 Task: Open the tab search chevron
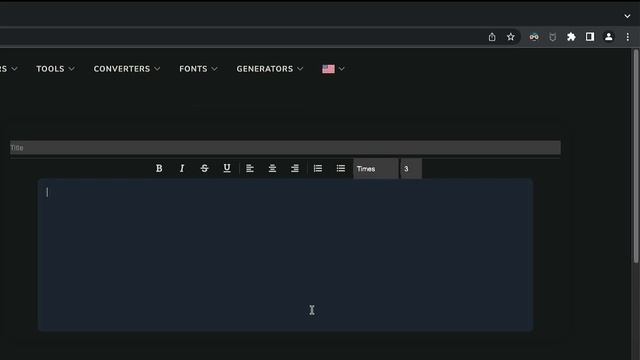click(x=627, y=16)
